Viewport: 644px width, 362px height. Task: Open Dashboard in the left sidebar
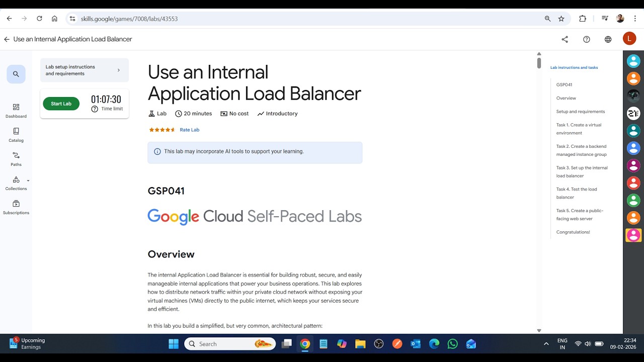[x=16, y=111]
